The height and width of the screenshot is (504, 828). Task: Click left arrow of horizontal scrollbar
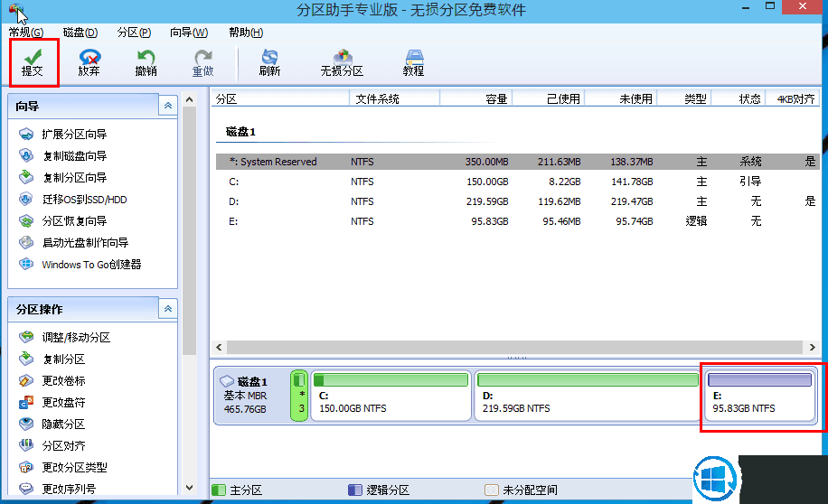click(219, 347)
